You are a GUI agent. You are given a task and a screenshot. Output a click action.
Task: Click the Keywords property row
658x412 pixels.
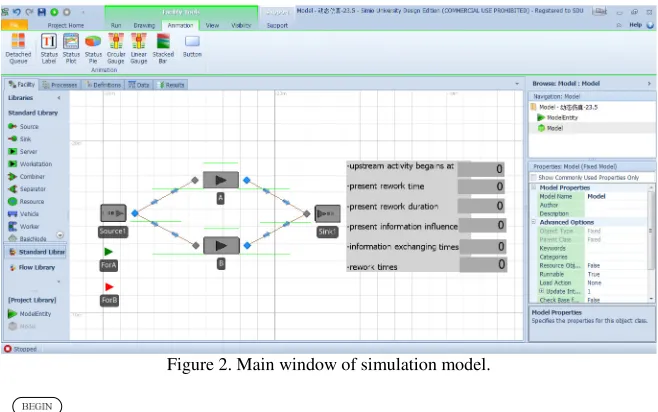point(588,248)
